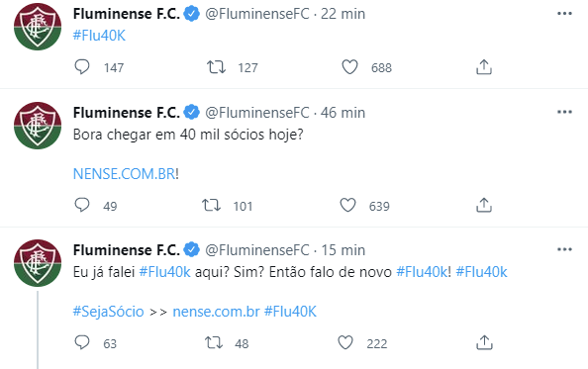
Task: Reply to the 22 min #Flu40K tweet
Action: (x=82, y=67)
